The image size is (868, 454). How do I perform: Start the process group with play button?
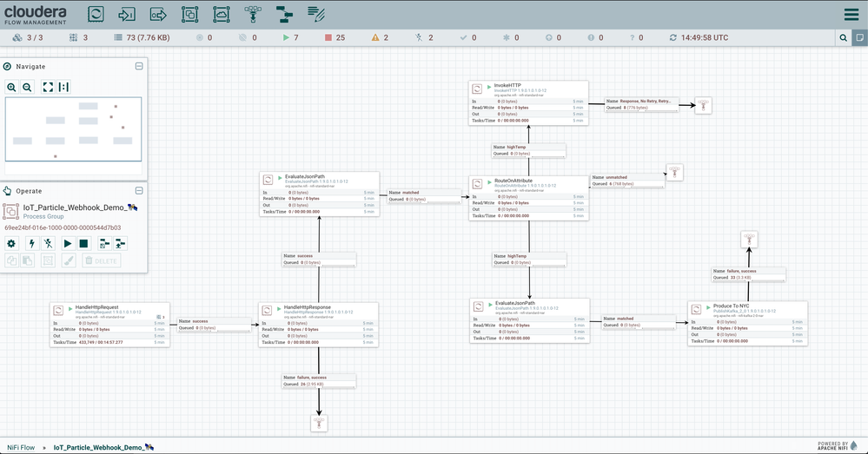pos(68,243)
